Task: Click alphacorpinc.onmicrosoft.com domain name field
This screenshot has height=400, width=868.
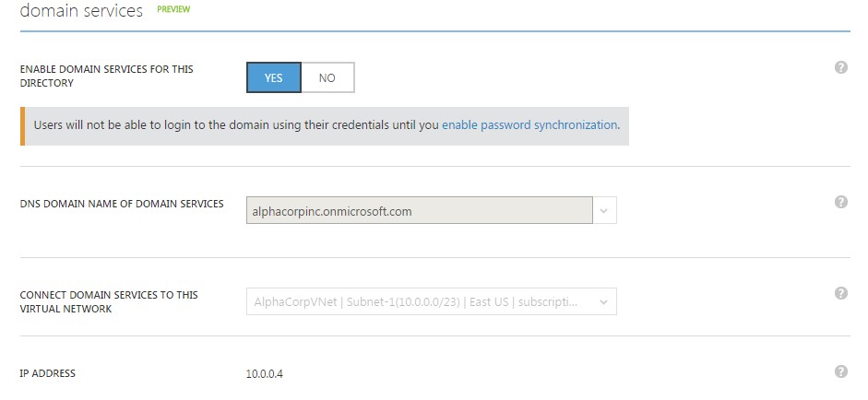Action: point(419,211)
